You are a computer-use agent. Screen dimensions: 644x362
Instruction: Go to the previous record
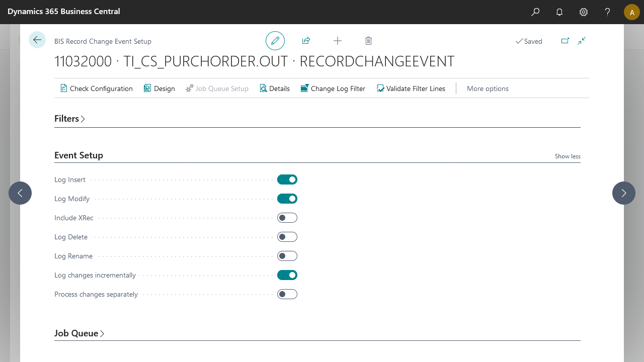20,193
